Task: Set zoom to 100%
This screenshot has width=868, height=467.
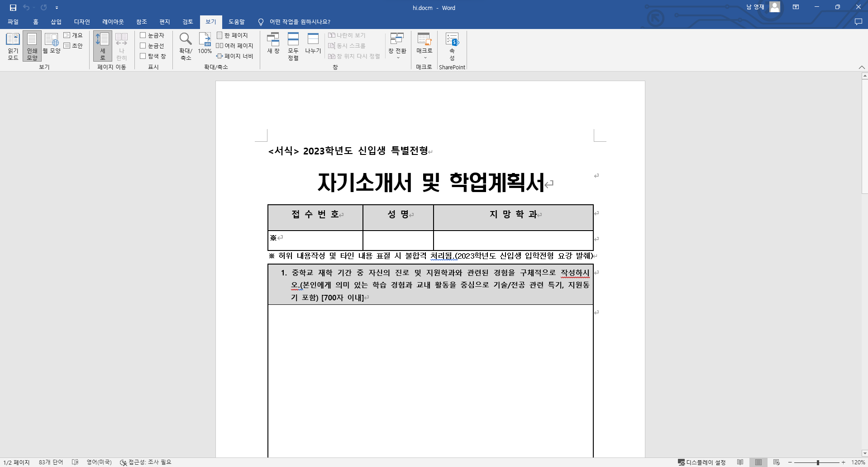Action: tap(205, 43)
